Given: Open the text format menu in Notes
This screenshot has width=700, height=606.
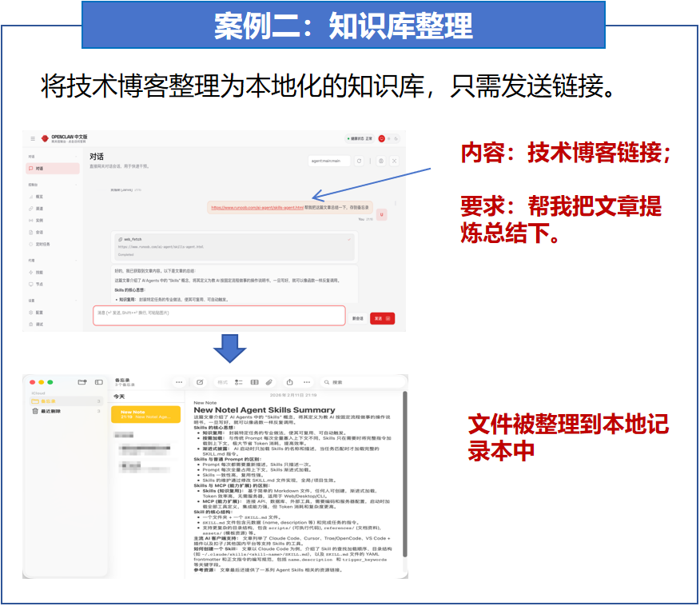Looking at the screenshot, I should [x=222, y=382].
